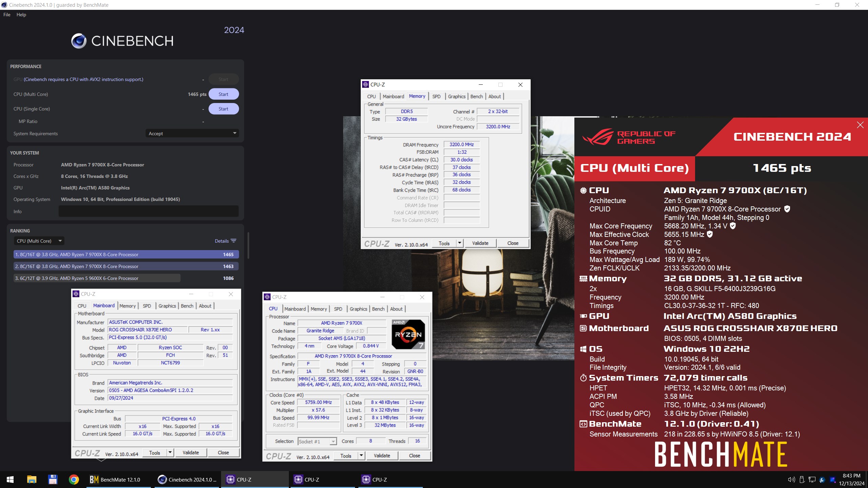Click the Cinebench ranking scrollbar
This screenshot has height=488, width=868.
[248, 245]
